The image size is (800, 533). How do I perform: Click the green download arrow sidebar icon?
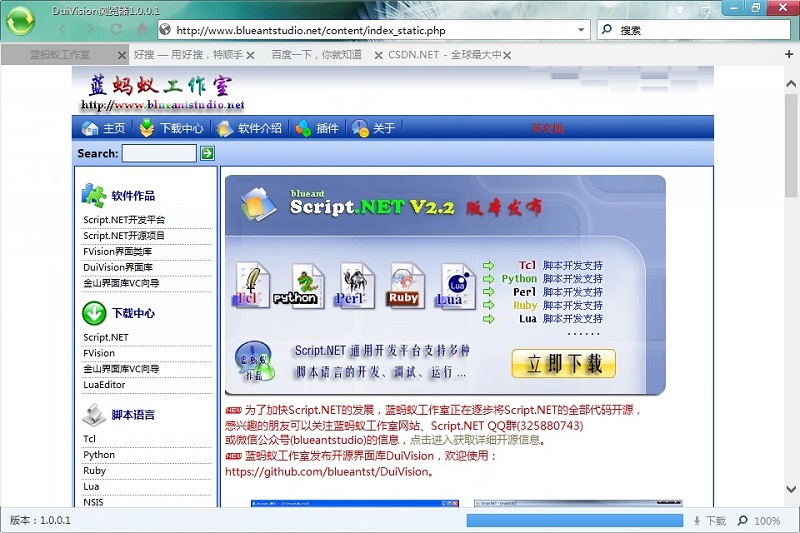pos(94,313)
